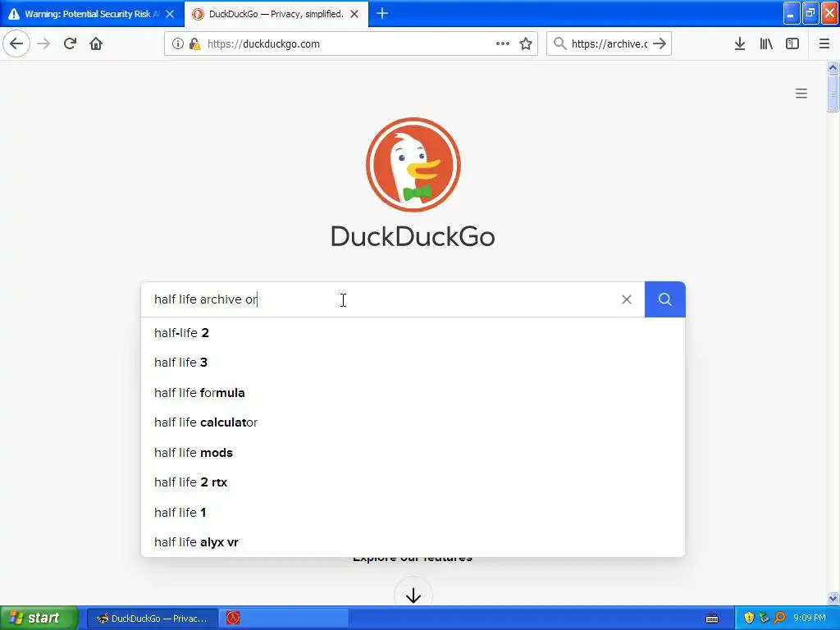Image resolution: width=840 pixels, height=630 pixels.
Task: Close the DuckDuckGo tab
Action: (354, 14)
